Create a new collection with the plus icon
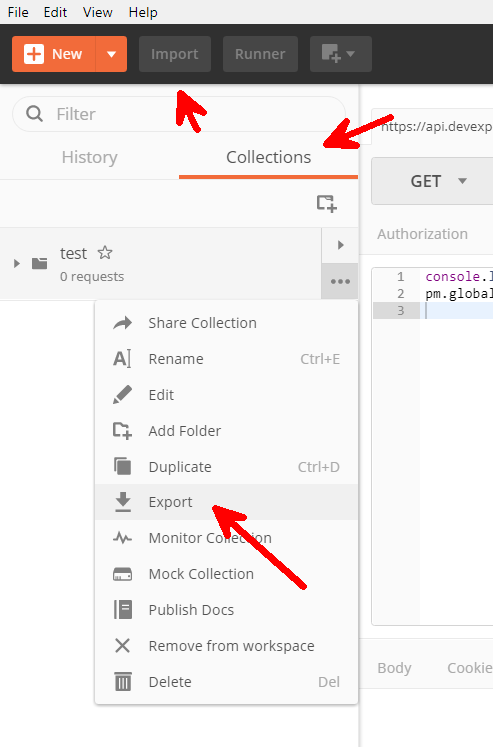The image size is (493, 747). pos(327,203)
